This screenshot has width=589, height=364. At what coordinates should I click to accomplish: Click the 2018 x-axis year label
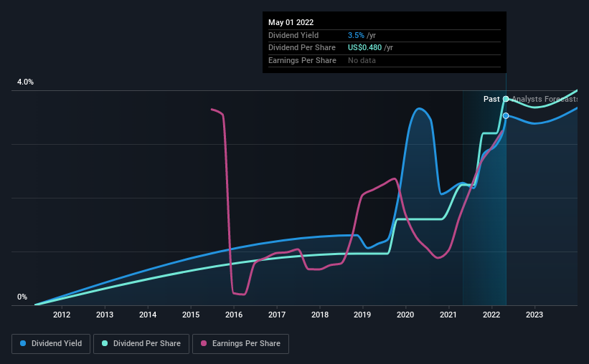[320, 315]
